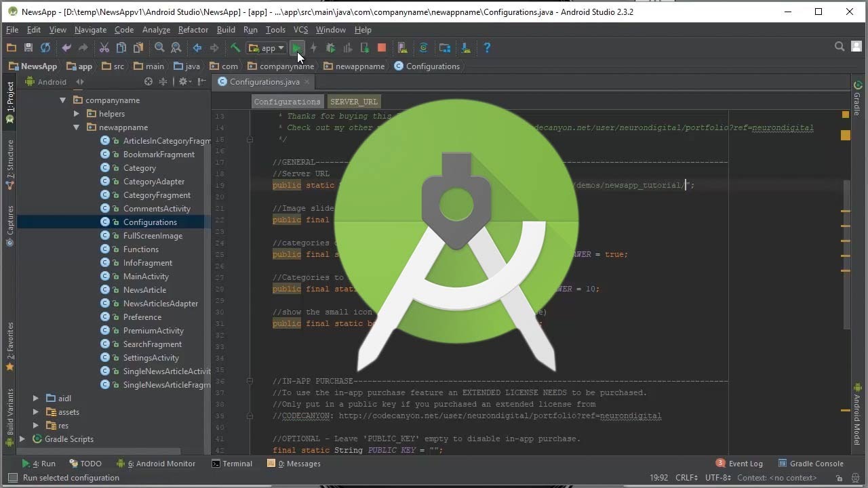868x488 pixels.
Task: Click newappname in the navigation breadcrumb
Action: [x=353, y=66]
